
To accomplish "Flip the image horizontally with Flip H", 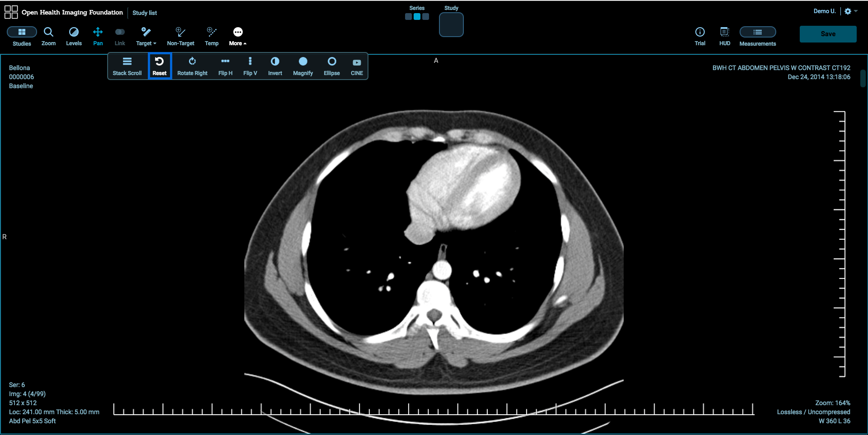I will pos(225,66).
